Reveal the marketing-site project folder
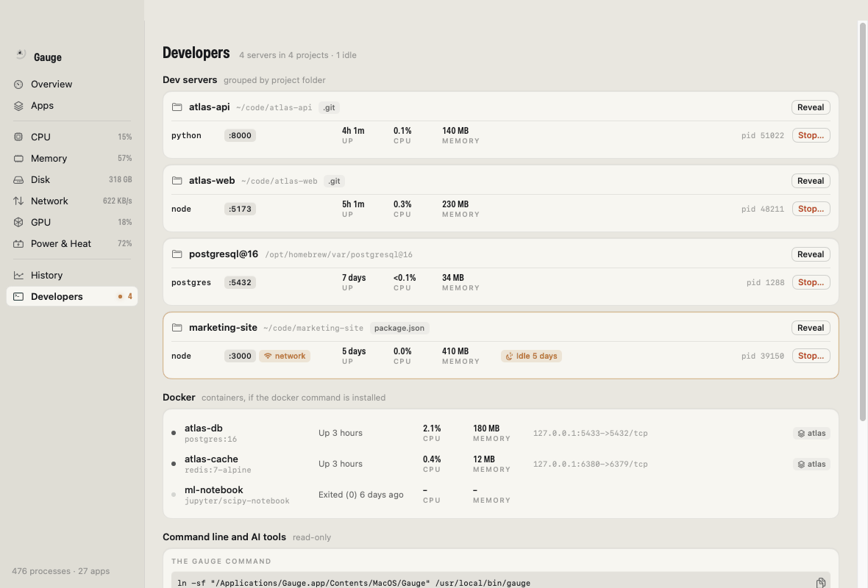This screenshot has width=868, height=588. (811, 328)
